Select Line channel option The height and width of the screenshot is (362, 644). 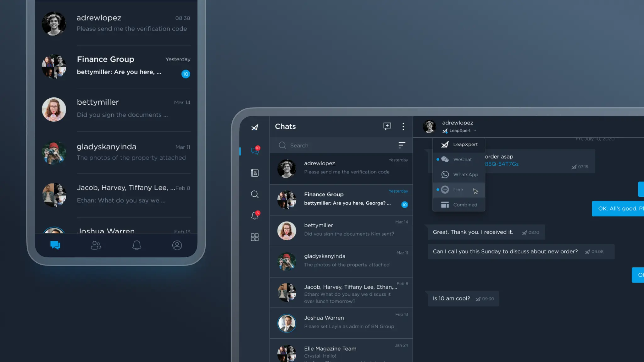click(x=458, y=190)
